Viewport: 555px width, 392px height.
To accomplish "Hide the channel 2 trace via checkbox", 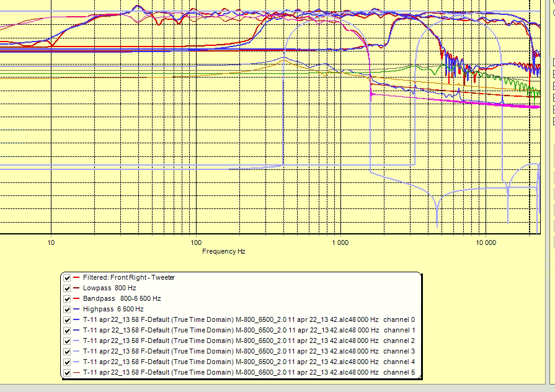I will [67, 341].
